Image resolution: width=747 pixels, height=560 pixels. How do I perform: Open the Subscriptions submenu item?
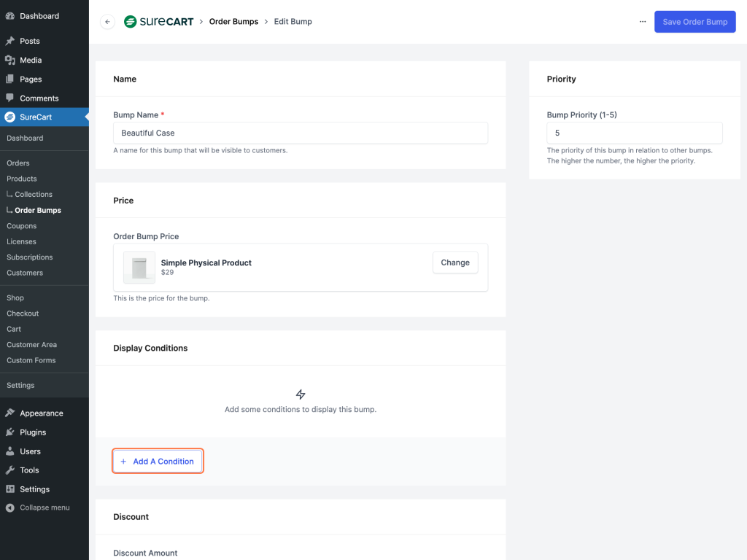(30, 257)
